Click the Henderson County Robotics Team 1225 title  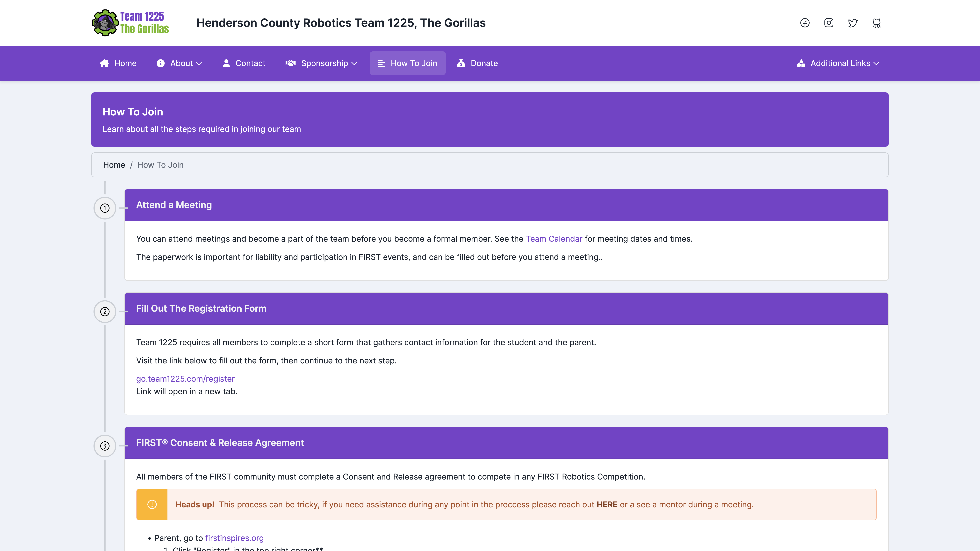[x=341, y=23]
